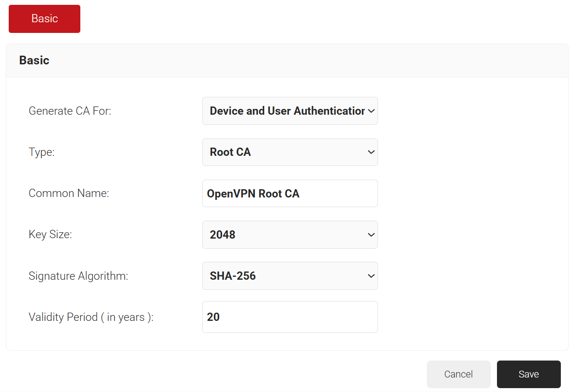571x392 pixels.
Task: Click the chevron arrow in Key Size field
Action: pyautogui.click(x=371, y=235)
